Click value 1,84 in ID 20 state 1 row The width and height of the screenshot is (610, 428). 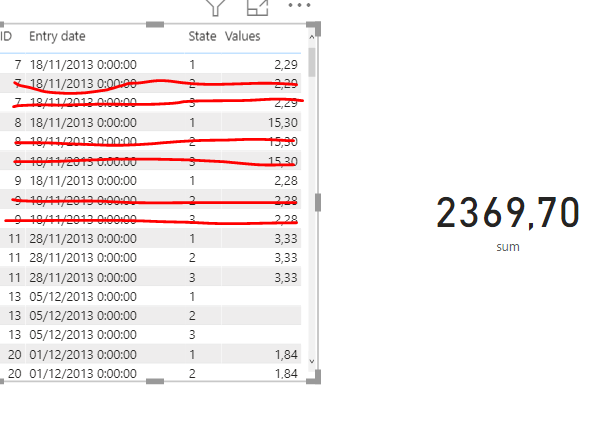click(286, 354)
